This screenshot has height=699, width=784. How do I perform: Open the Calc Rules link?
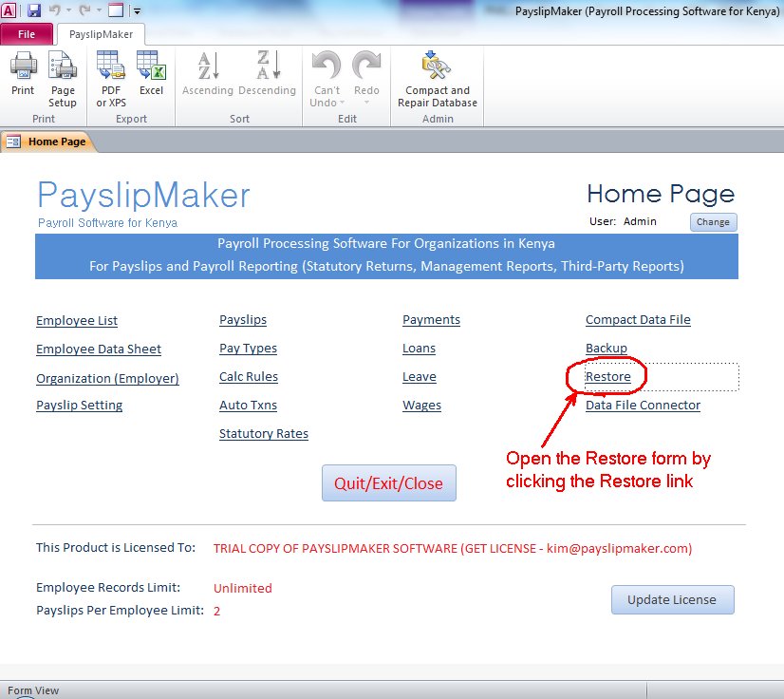249,377
